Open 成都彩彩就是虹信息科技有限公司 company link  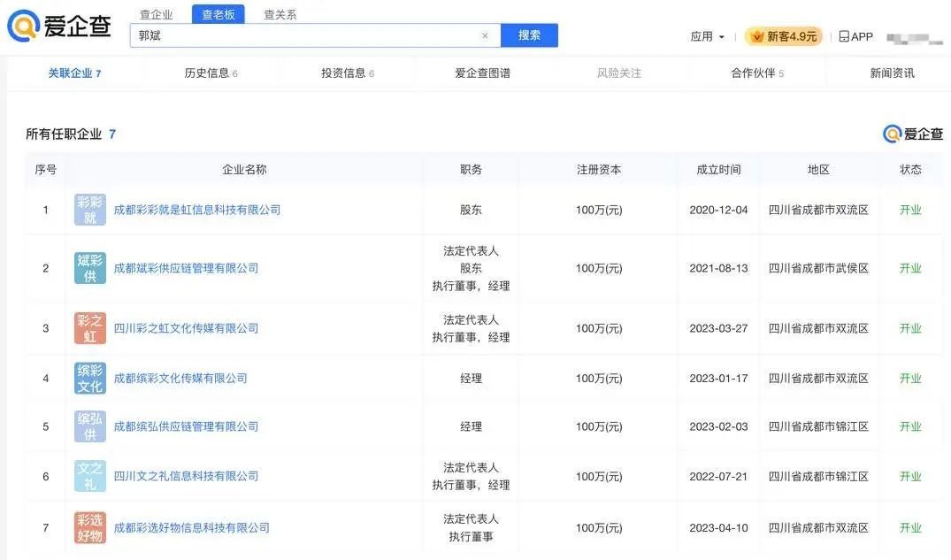[197, 210]
